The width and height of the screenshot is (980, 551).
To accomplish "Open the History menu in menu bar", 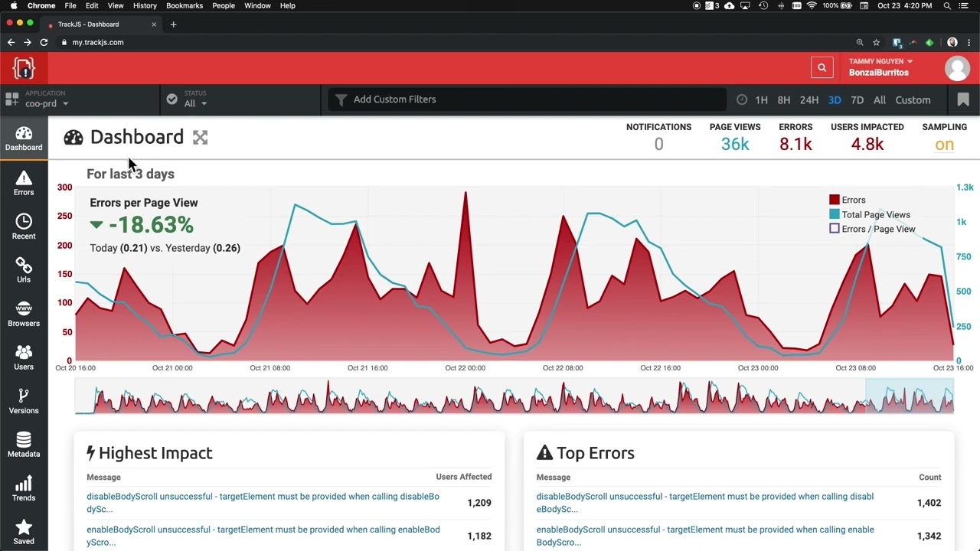I will click(145, 5).
